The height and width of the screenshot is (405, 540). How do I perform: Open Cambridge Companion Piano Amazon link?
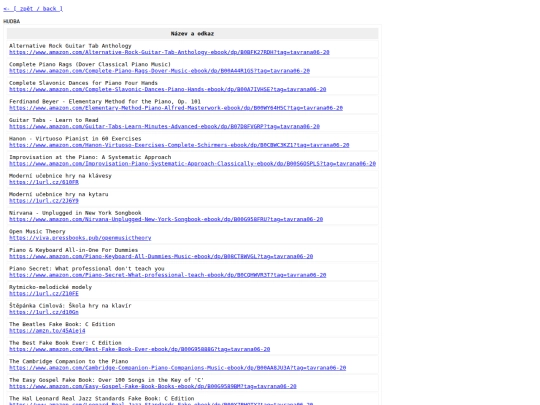tap(177, 368)
